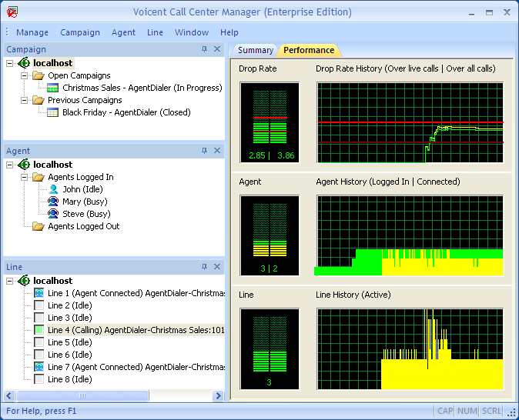519x420 pixels.
Task: Click the Agents Logged Out folder icon
Action: point(39,226)
